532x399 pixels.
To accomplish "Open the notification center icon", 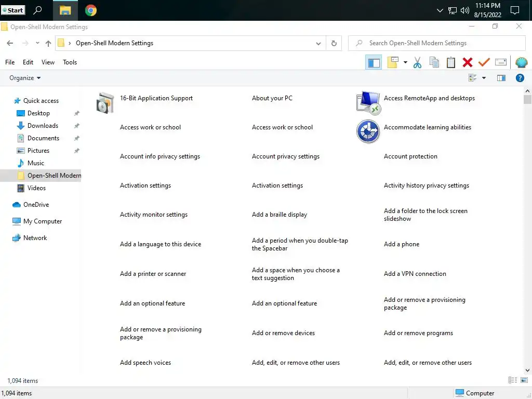I will 515,10.
